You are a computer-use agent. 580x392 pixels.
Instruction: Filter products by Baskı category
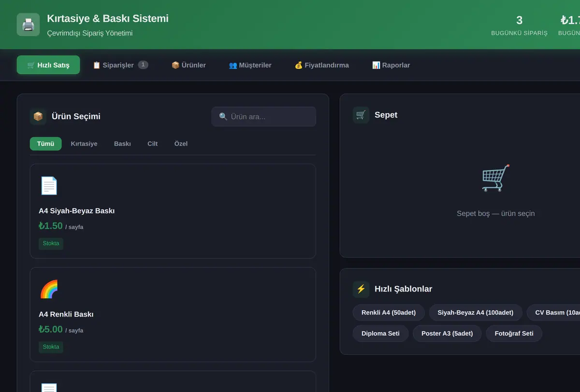point(122,144)
